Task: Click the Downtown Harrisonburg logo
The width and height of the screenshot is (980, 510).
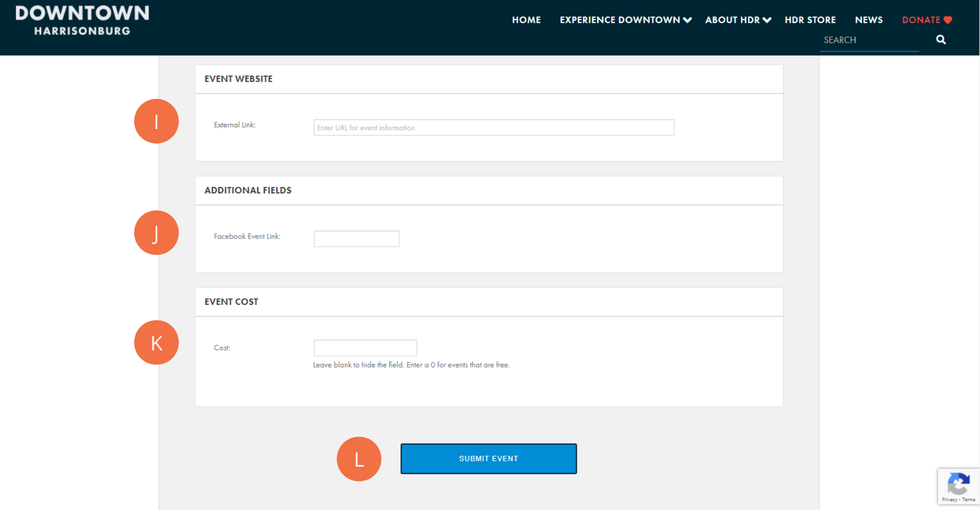Action: [x=82, y=20]
